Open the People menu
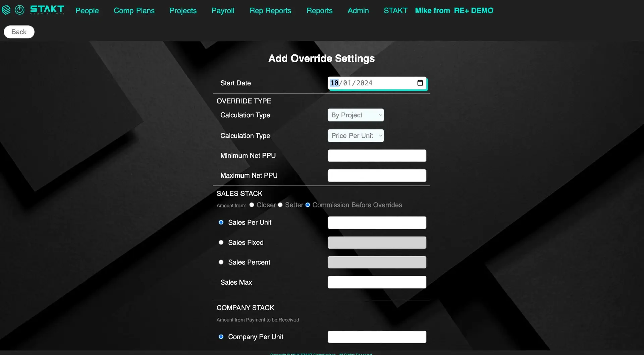The height and width of the screenshot is (355, 644). point(87,11)
